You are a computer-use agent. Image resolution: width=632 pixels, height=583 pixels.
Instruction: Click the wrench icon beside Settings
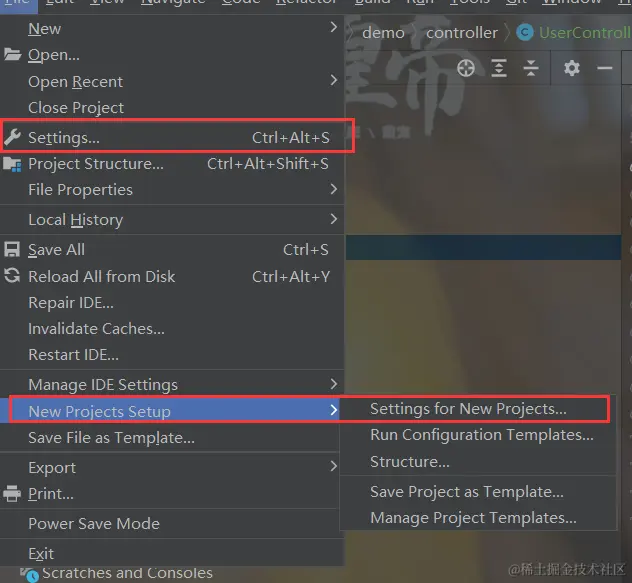point(12,138)
